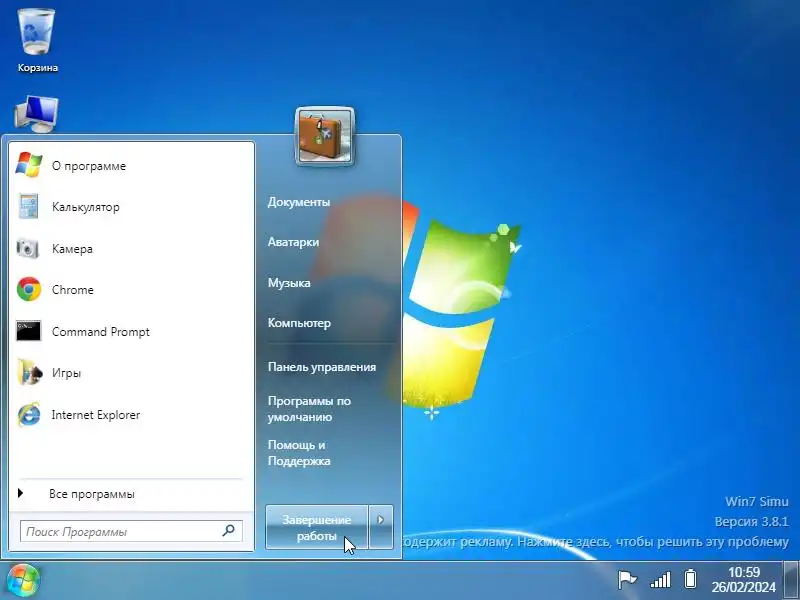
Task: Open Аватарки in the right pane
Action: (293, 242)
